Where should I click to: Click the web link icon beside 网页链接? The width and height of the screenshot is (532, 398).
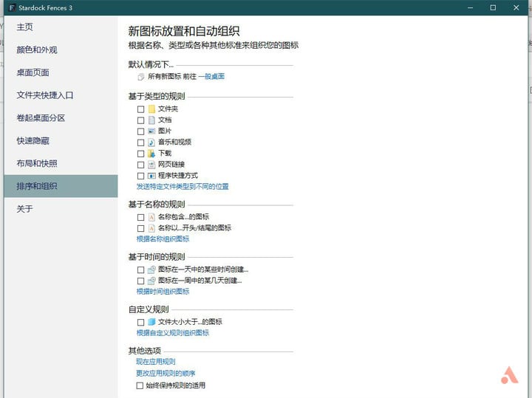point(151,165)
